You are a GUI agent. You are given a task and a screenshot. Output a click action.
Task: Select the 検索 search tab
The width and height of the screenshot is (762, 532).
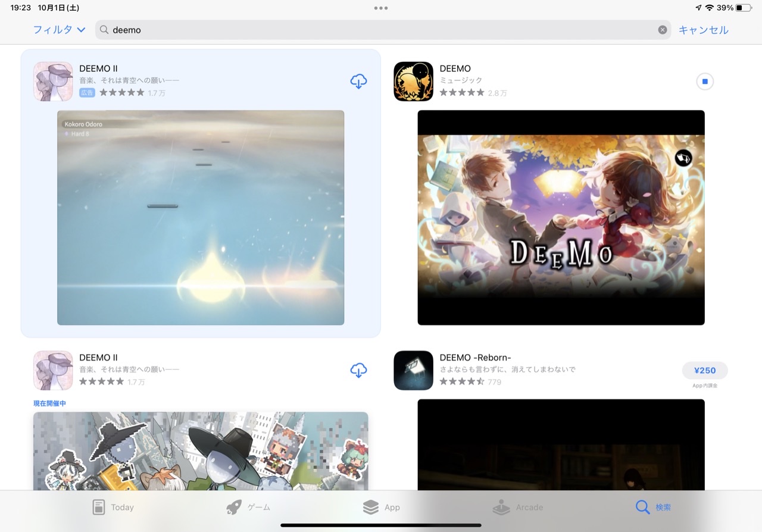point(653,507)
